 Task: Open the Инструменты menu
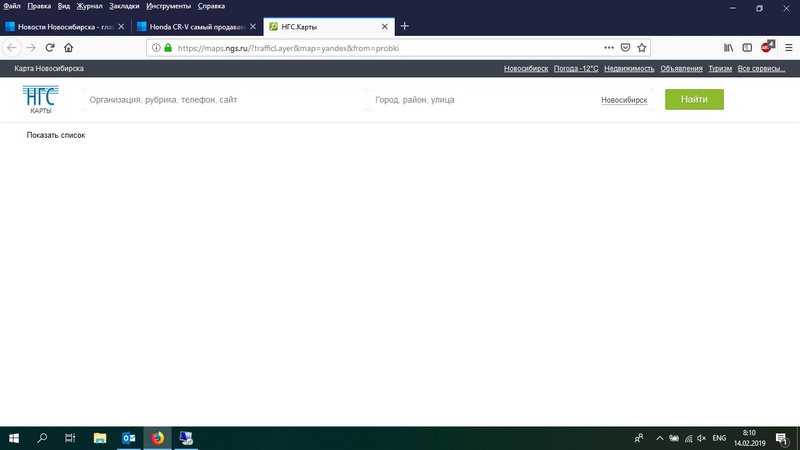168,6
